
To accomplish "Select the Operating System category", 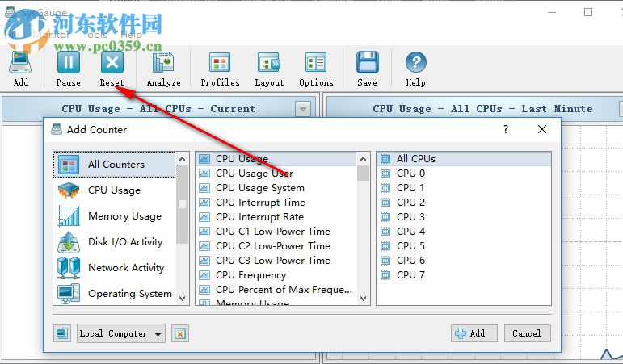I will (114, 293).
